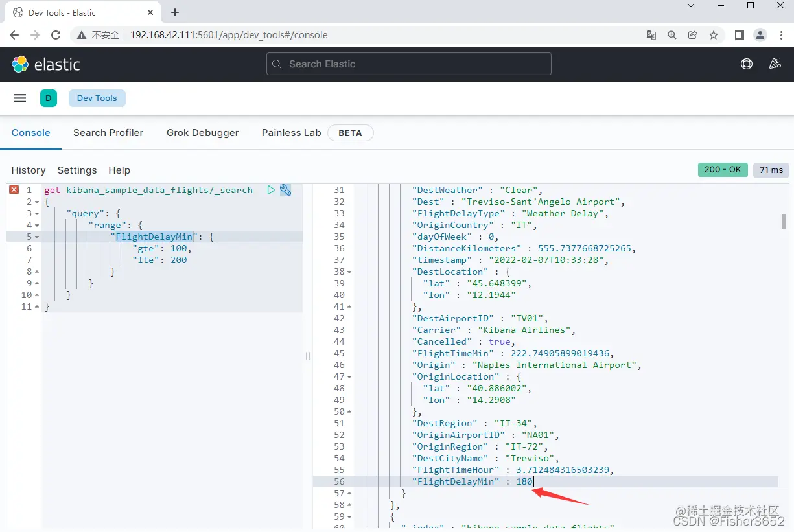794x532 pixels.
Task: Click the share page icon
Action: pyautogui.click(x=693, y=35)
